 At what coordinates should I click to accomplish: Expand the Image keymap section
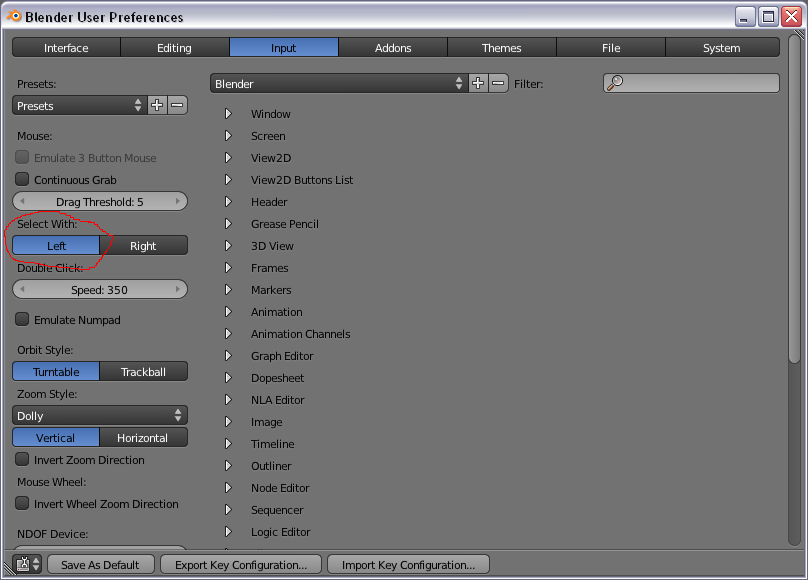coord(228,421)
